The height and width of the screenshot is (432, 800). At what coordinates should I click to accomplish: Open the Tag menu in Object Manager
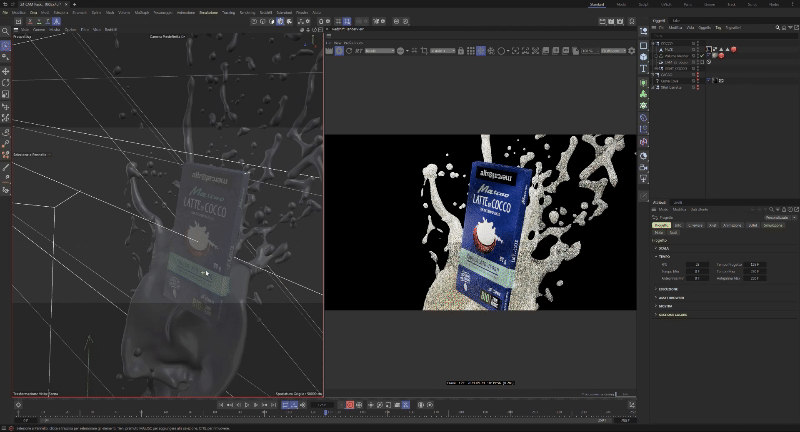(718, 28)
